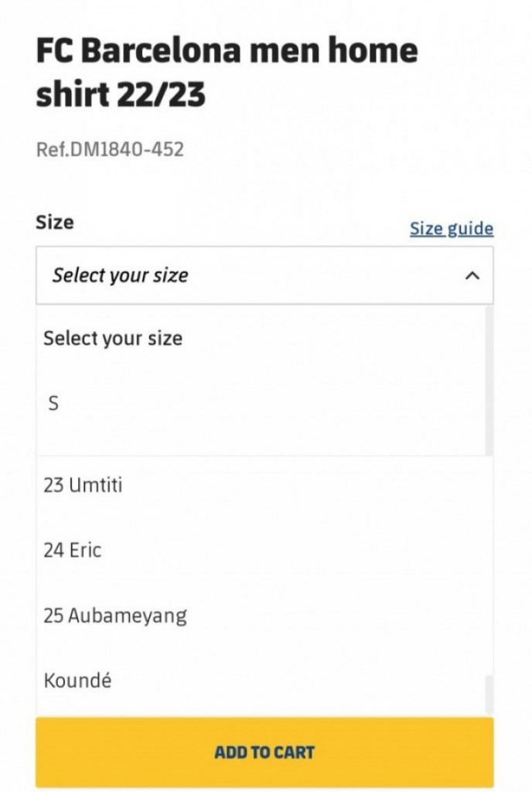Image resolution: width=532 pixels, height=792 pixels.
Task: Open the Size guide link
Action: (451, 229)
